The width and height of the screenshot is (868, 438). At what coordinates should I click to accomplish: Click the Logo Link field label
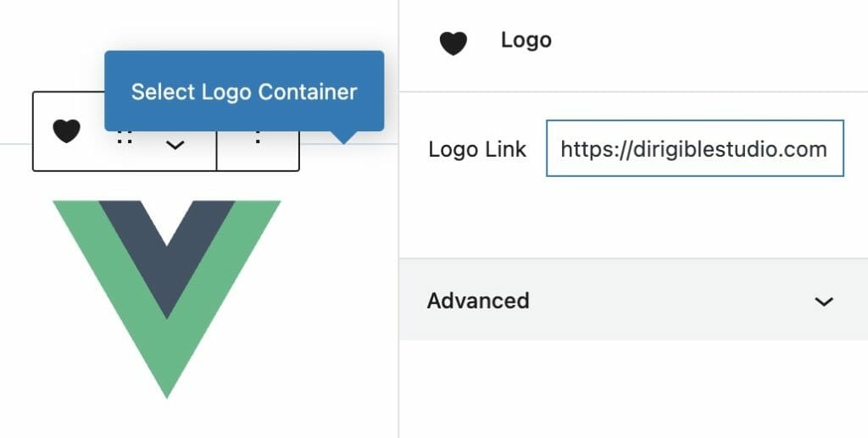point(477,150)
